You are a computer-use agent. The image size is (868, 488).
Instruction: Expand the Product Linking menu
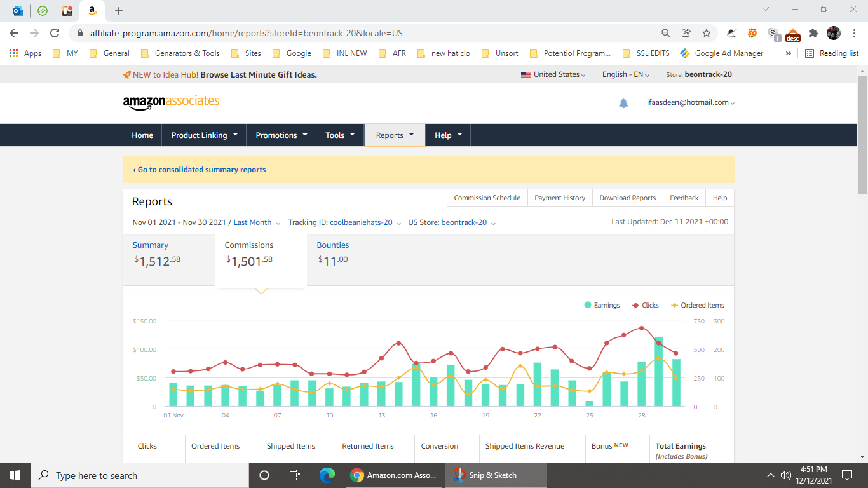pos(204,135)
